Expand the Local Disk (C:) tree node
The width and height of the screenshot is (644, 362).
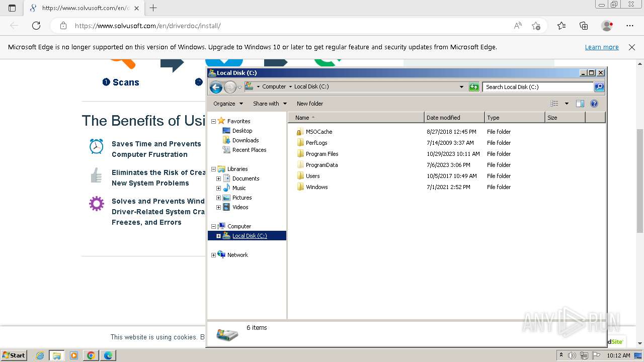tap(218, 236)
